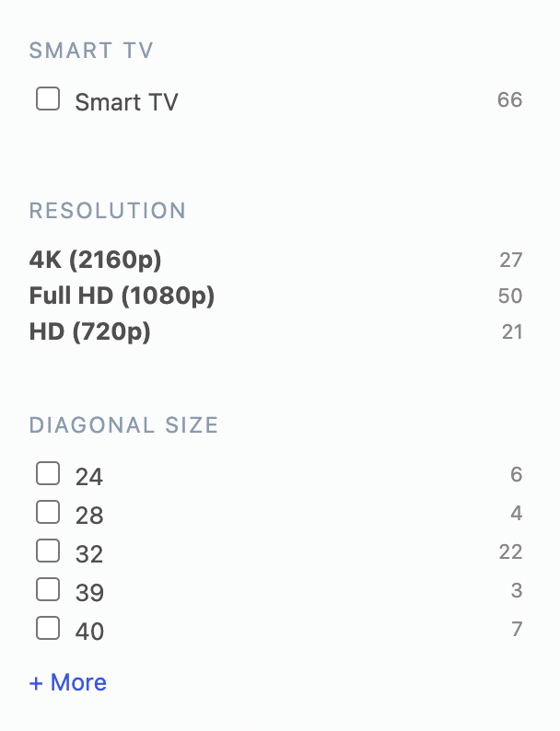
Task: Click the Resolution section heading
Action: (x=108, y=211)
